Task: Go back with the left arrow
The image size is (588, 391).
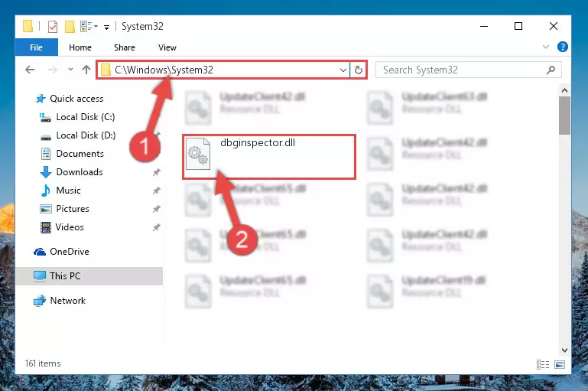Action: coord(30,70)
